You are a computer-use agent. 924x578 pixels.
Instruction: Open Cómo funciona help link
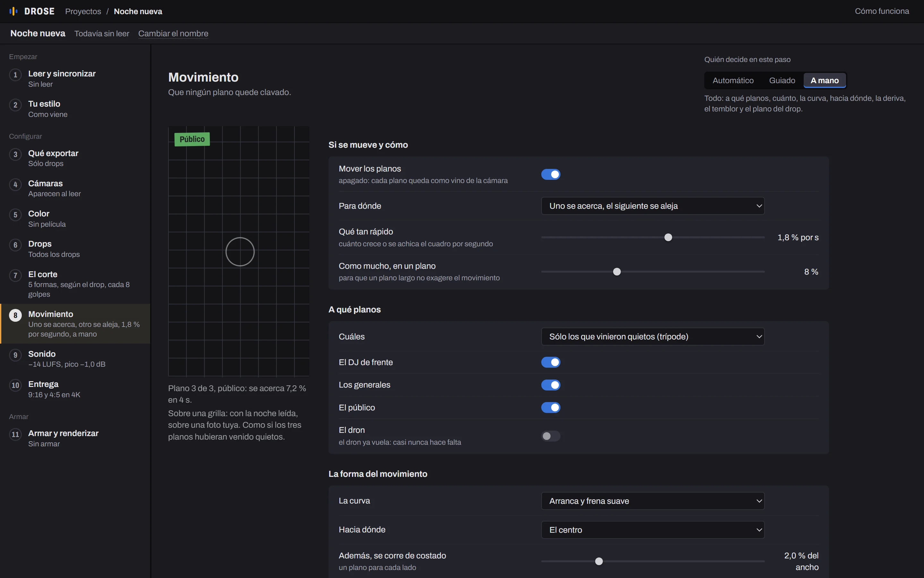[x=882, y=11]
